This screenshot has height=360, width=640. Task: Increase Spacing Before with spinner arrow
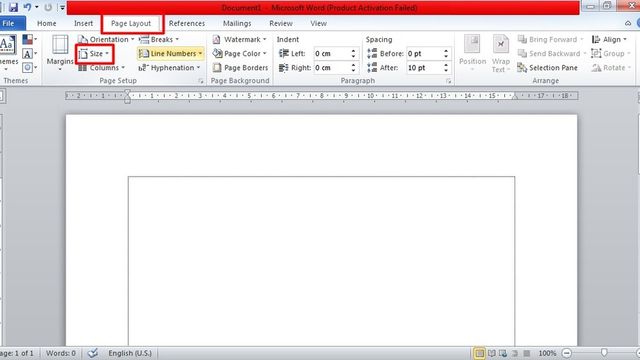click(x=446, y=51)
